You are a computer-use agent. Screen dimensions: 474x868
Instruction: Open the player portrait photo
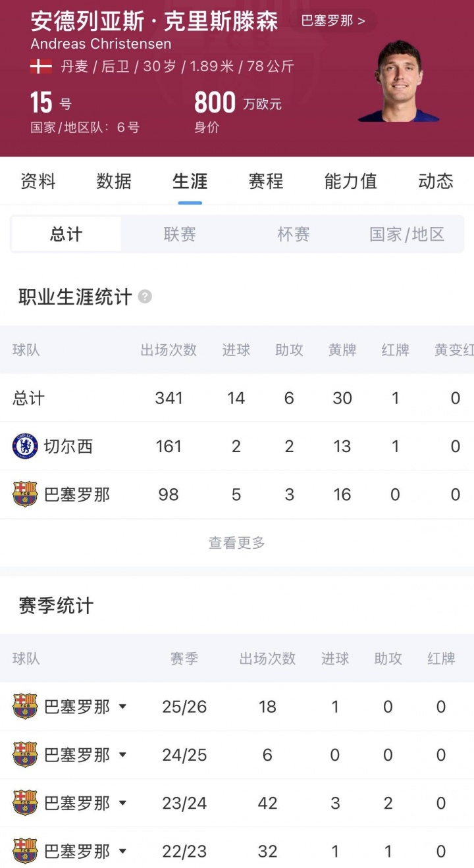pos(398,81)
